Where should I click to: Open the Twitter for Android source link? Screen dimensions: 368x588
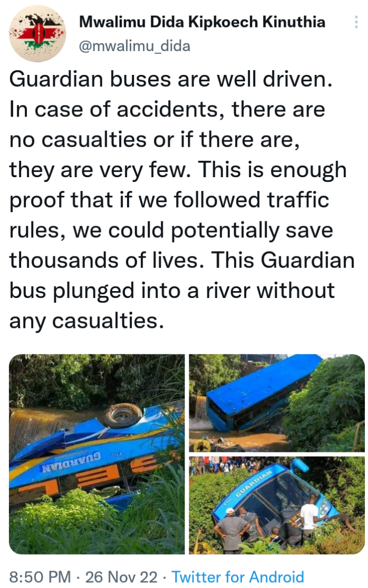pyautogui.click(x=238, y=577)
